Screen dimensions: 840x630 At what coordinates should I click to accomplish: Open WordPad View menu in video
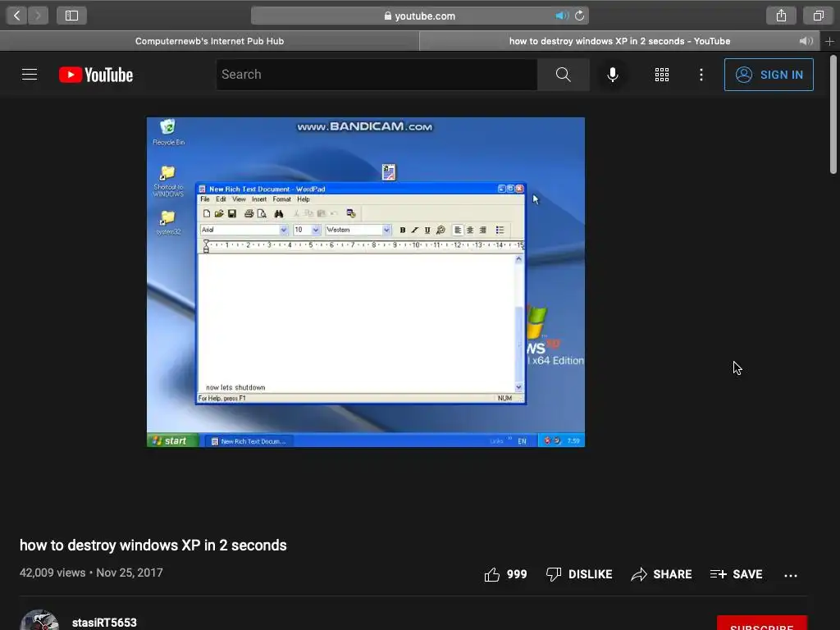point(239,199)
